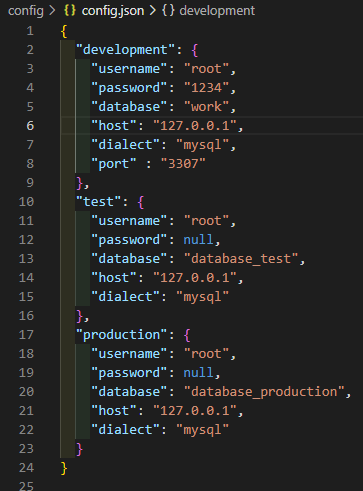Viewport: 363px width, 491px height.
Task: Click the opening yellow brace on line 1
Action: [x=64, y=32]
